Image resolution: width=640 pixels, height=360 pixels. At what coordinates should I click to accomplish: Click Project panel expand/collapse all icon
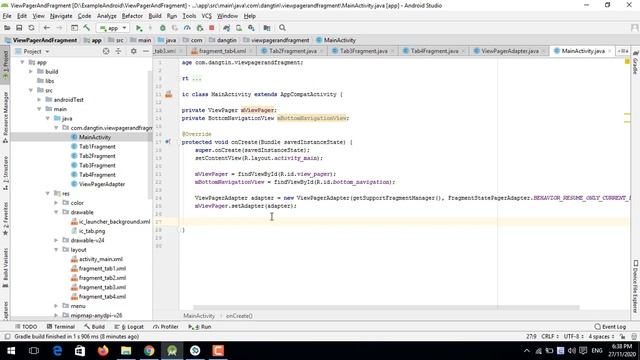(118, 51)
